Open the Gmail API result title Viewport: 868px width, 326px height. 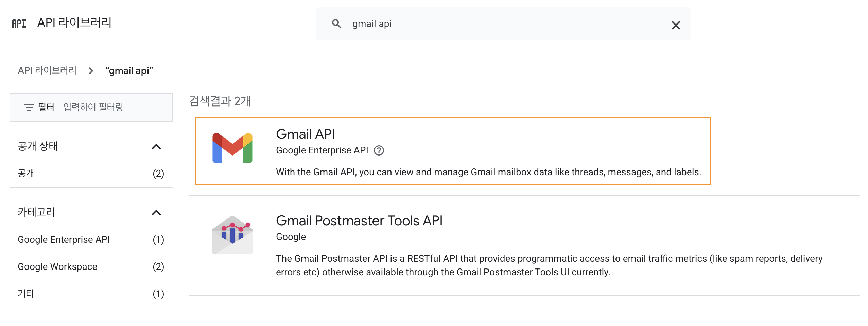(x=305, y=134)
